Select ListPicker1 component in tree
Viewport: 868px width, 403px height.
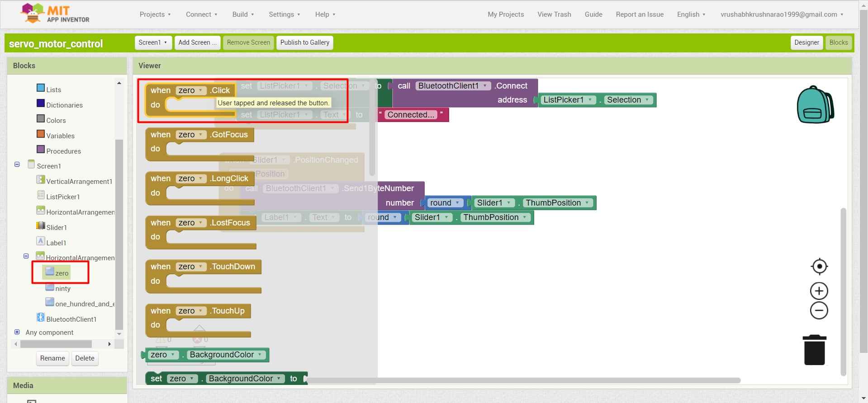point(58,196)
